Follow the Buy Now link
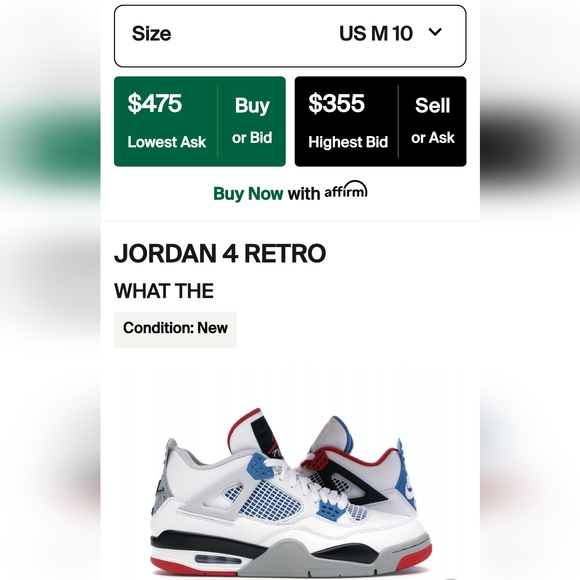Image resolution: width=580 pixels, height=580 pixels. click(x=248, y=194)
